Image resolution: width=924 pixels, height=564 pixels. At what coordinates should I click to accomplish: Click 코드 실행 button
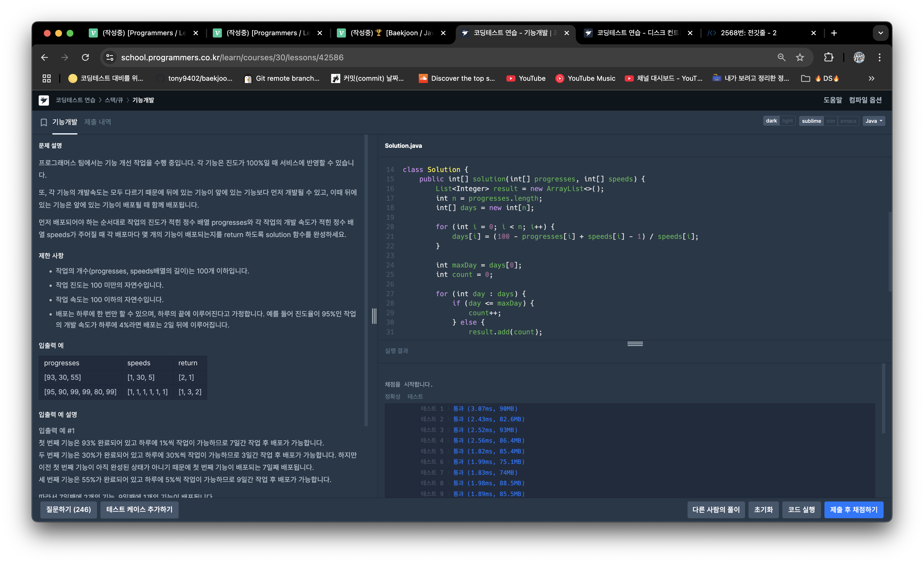coord(801,510)
